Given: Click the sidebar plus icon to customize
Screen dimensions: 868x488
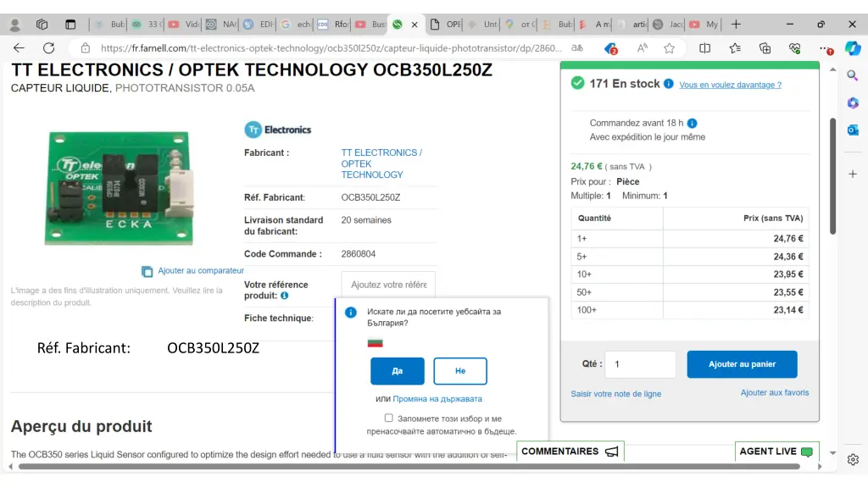Looking at the screenshot, I should pyautogui.click(x=853, y=174).
